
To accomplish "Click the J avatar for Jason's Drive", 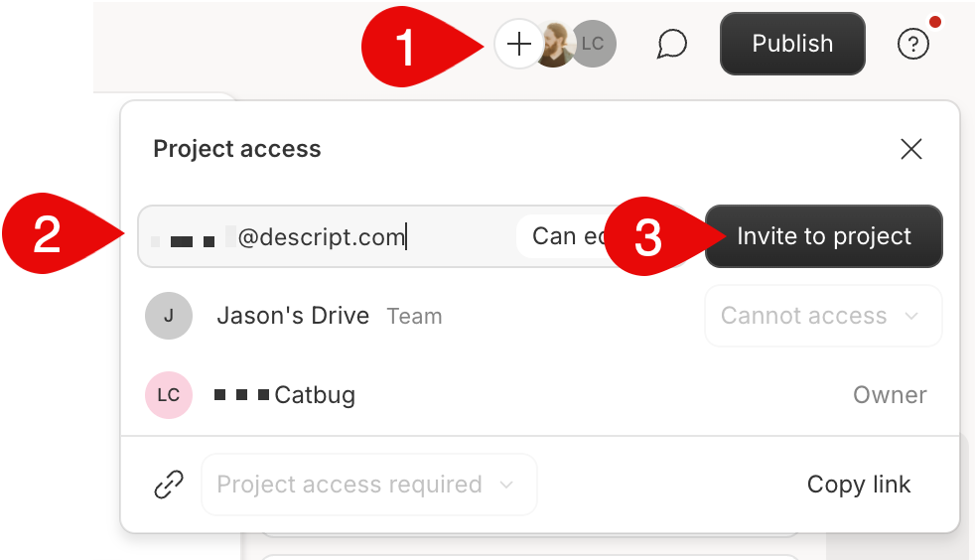I will pyautogui.click(x=168, y=316).
